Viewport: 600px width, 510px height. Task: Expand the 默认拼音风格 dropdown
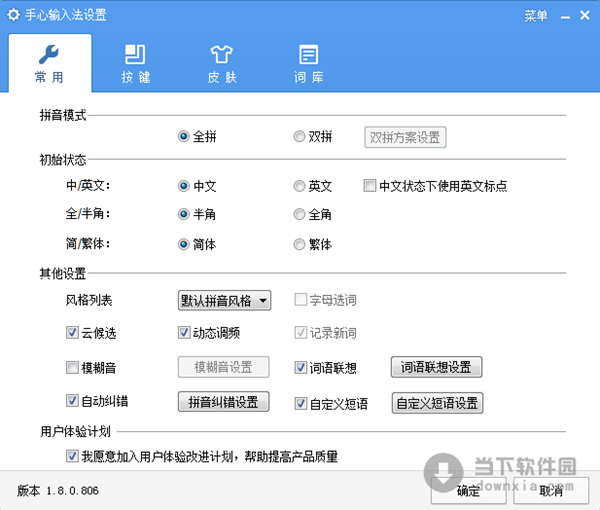(224, 300)
